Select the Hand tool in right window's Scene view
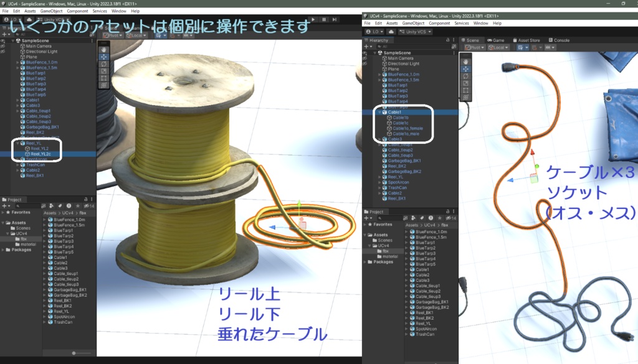638x364 pixels. [465, 62]
